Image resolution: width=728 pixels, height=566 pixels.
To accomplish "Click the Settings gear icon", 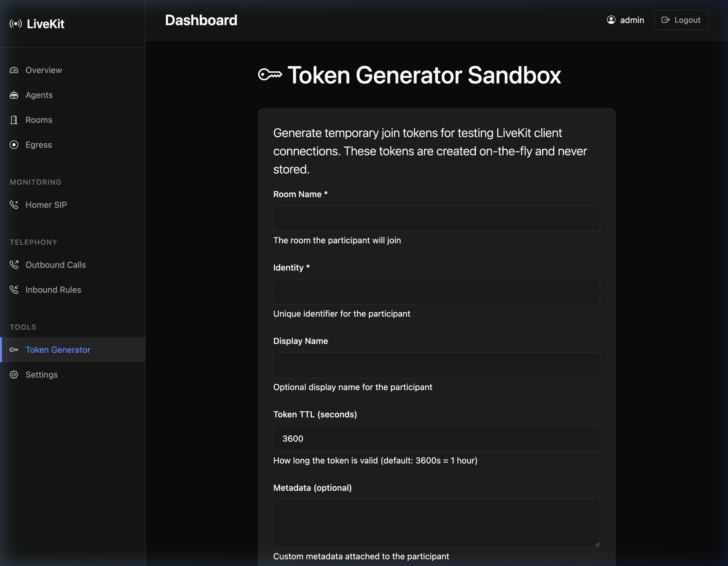I will pyautogui.click(x=14, y=375).
